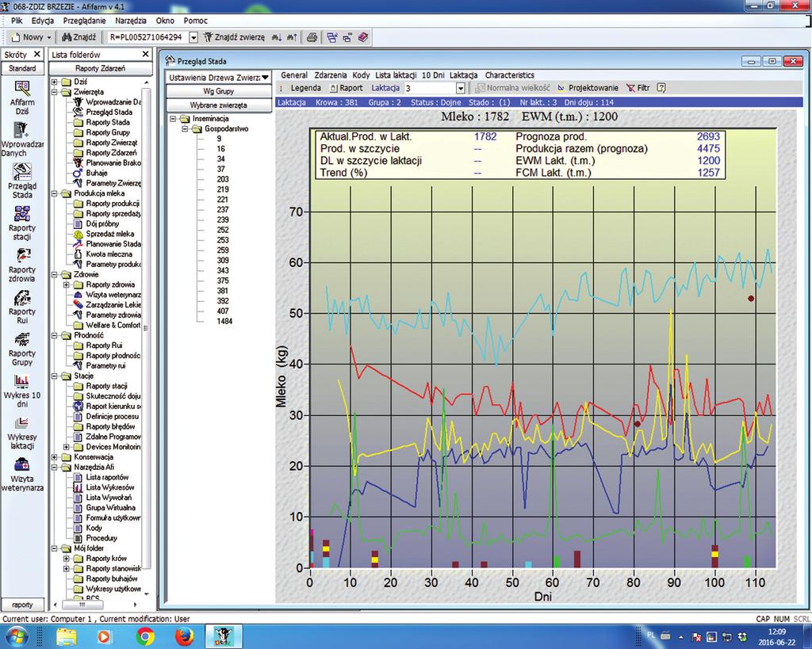
Task: Open the Narzędzia menu
Action: [x=131, y=21]
